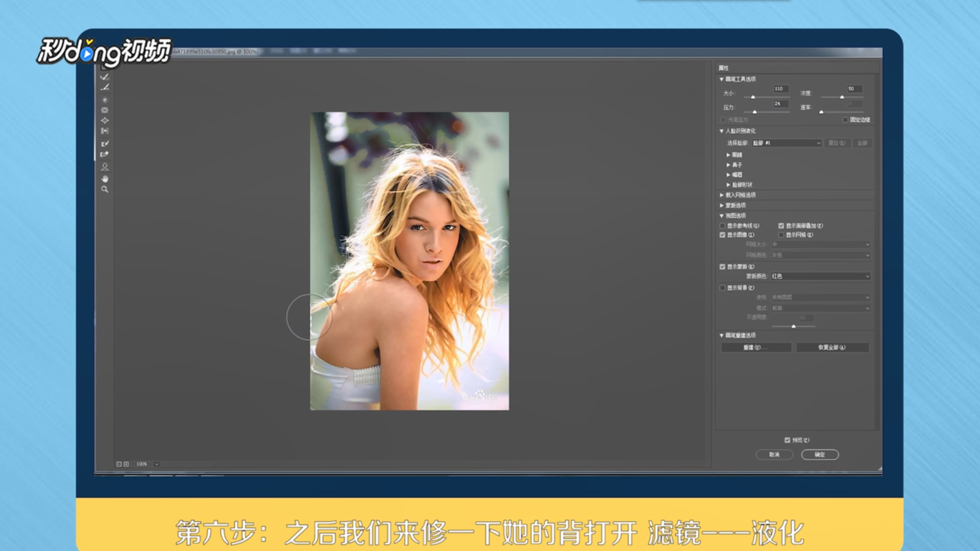The image size is (980, 551).
Task: Select the Reconstruct tool in the Liquify toolbar
Action: click(x=105, y=77)
